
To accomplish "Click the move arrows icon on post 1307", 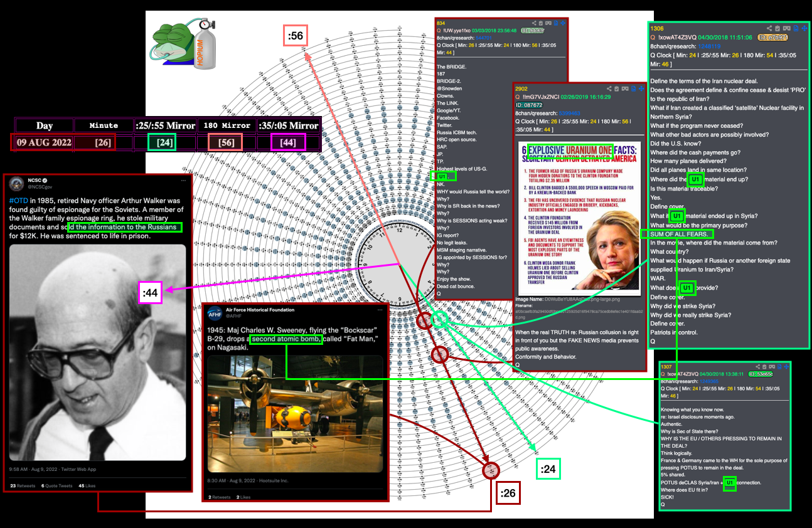I will 786,367.
